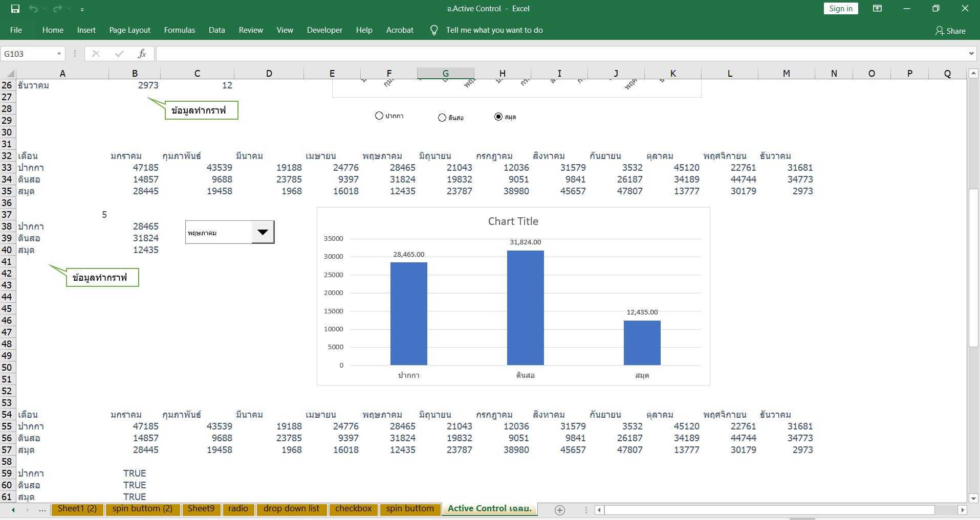980x520 pixels.
Task: Open the Formulas ribbon tab
Action: [x=180, y=30]
